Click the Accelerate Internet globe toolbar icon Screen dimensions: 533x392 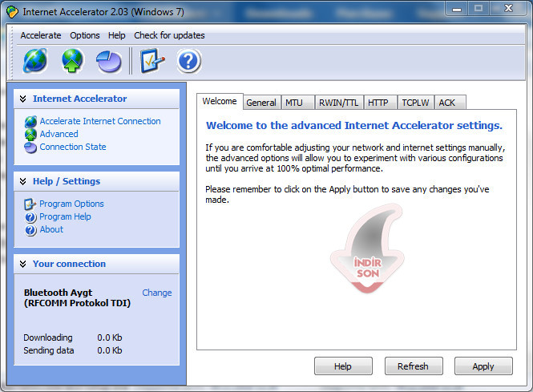point(35,60)
